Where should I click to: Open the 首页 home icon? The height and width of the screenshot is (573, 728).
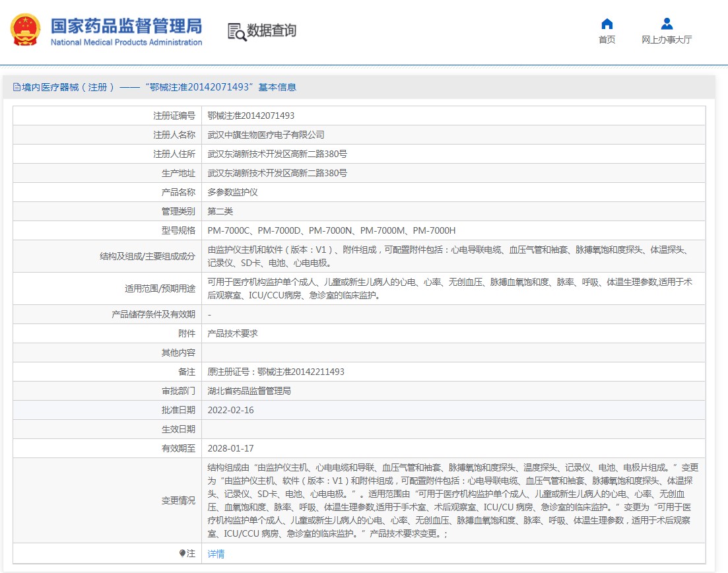coord(607,24)
